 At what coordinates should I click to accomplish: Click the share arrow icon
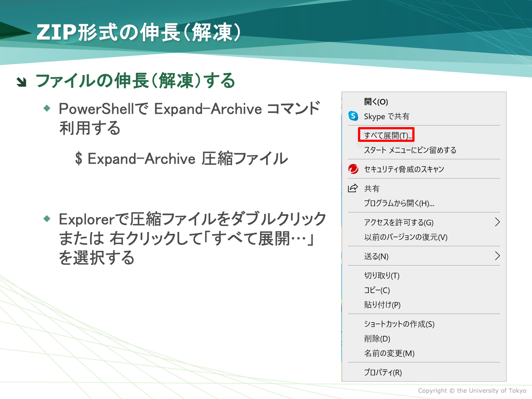[x=353, y=188]
